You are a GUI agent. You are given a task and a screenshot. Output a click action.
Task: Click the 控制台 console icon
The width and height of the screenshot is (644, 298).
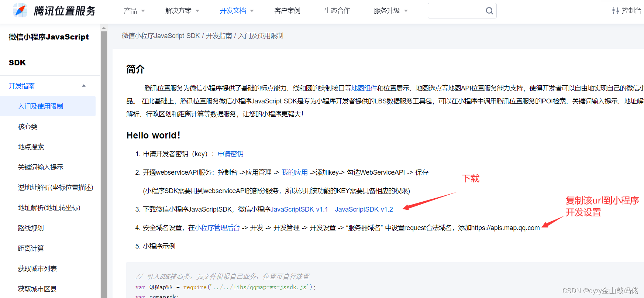(615, 11)
